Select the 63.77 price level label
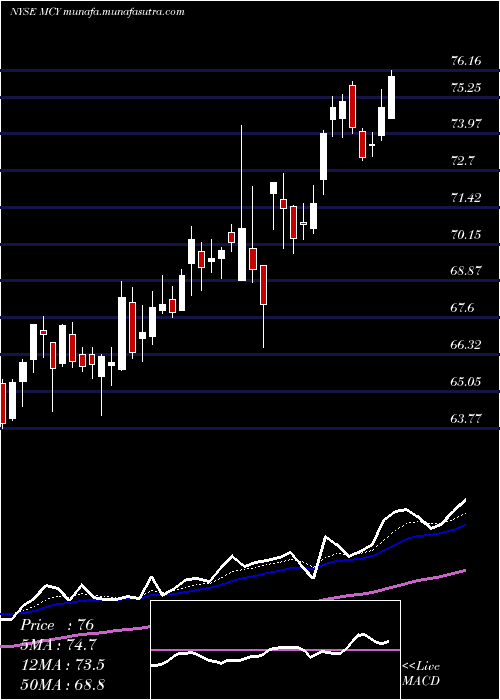The width and height of the screenshot is (500, 700). click(x=466, y=419)
